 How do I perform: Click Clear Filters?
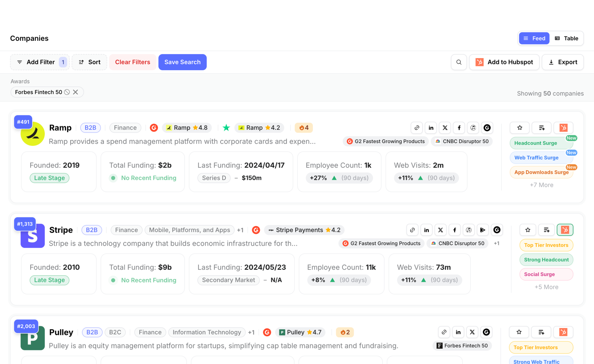tap(132, 62)
